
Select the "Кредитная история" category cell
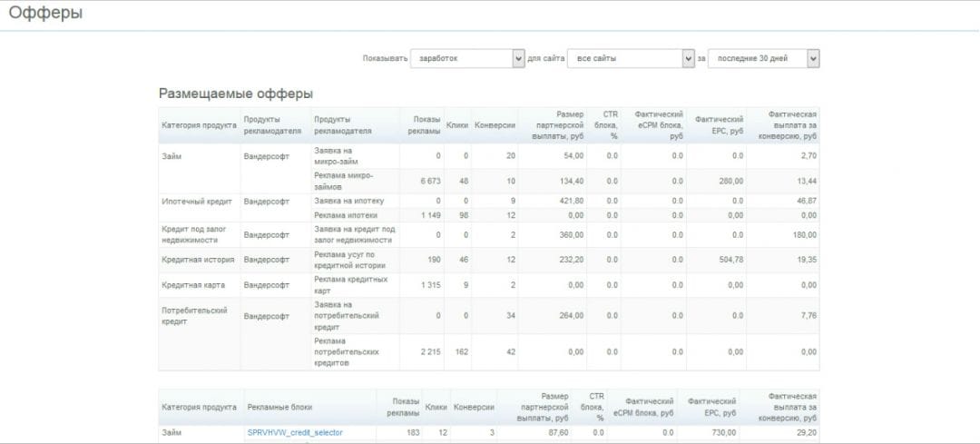coord(199,260)
